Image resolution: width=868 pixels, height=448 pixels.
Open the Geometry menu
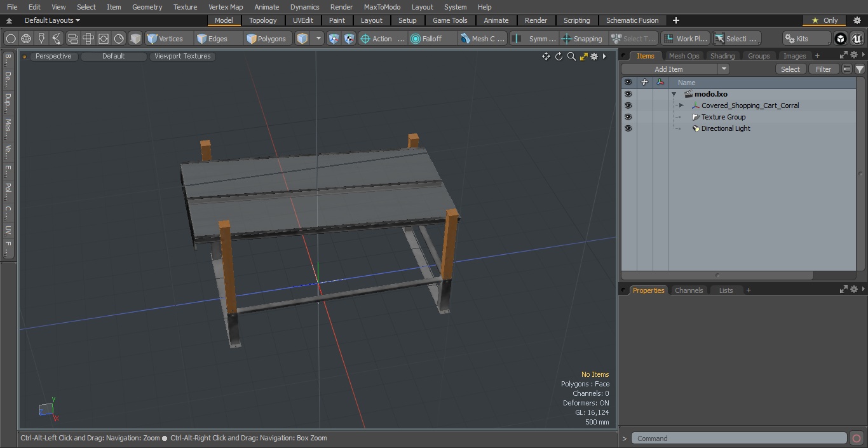point(147,7)
